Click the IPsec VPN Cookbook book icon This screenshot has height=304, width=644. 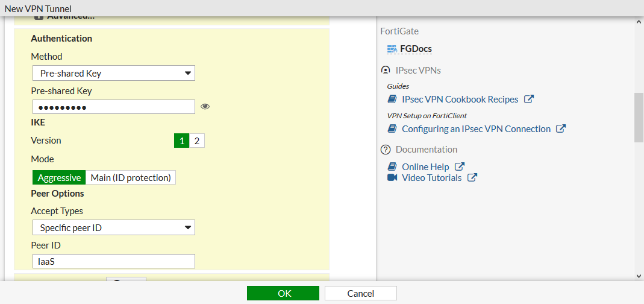(x=392, y=99)
